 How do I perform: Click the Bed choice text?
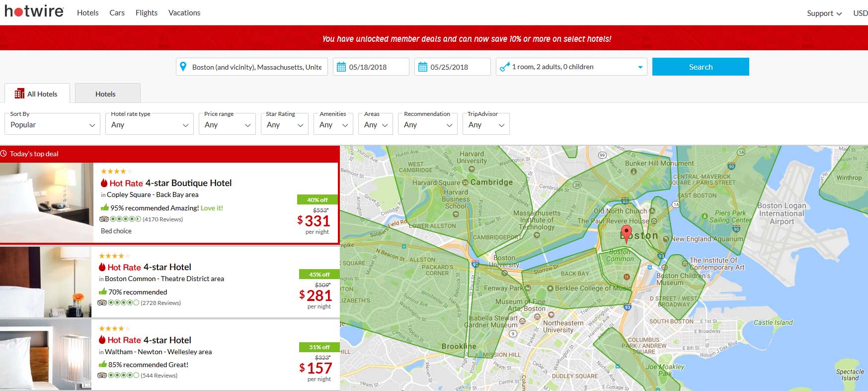(116, 231)
